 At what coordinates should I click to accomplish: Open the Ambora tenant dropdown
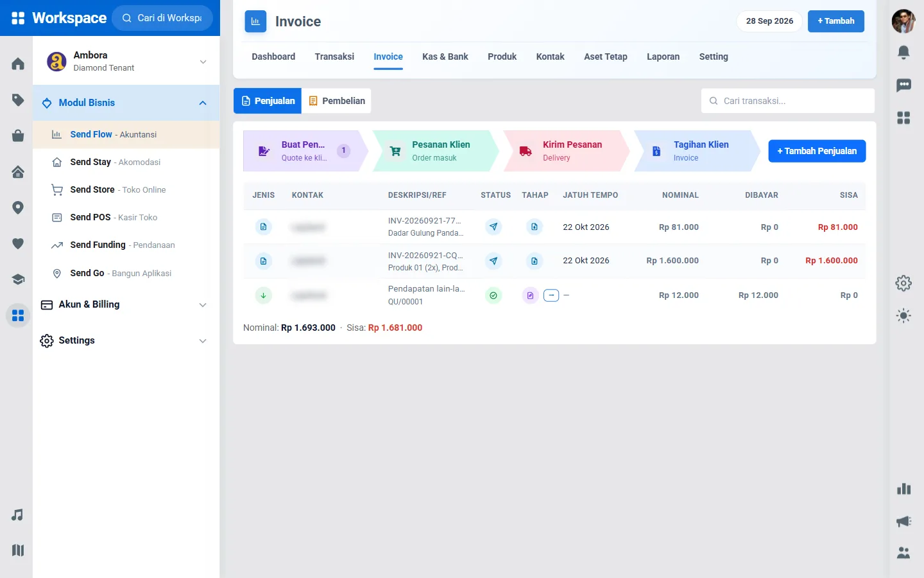(126, 62)
